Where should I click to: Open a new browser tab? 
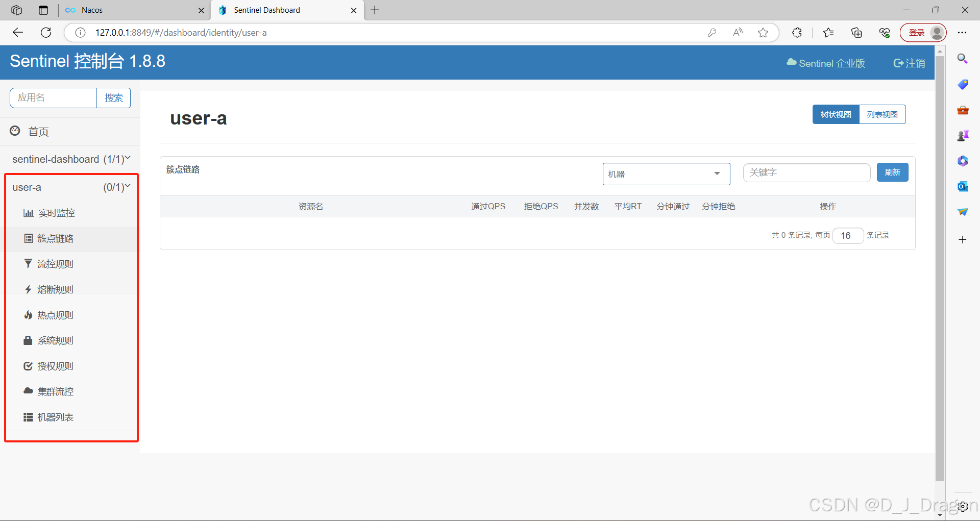375,10
